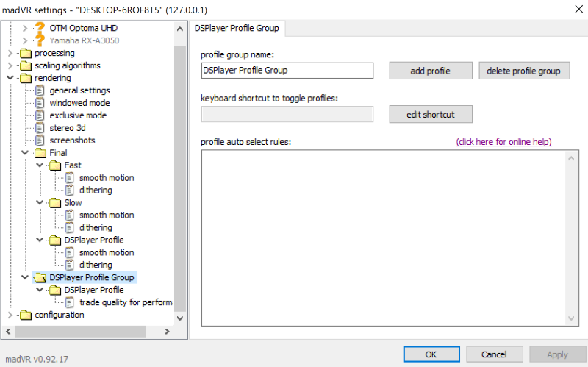588x367 pixels.
Task: Select trade quality for performance entry
Action: [126, 302]
